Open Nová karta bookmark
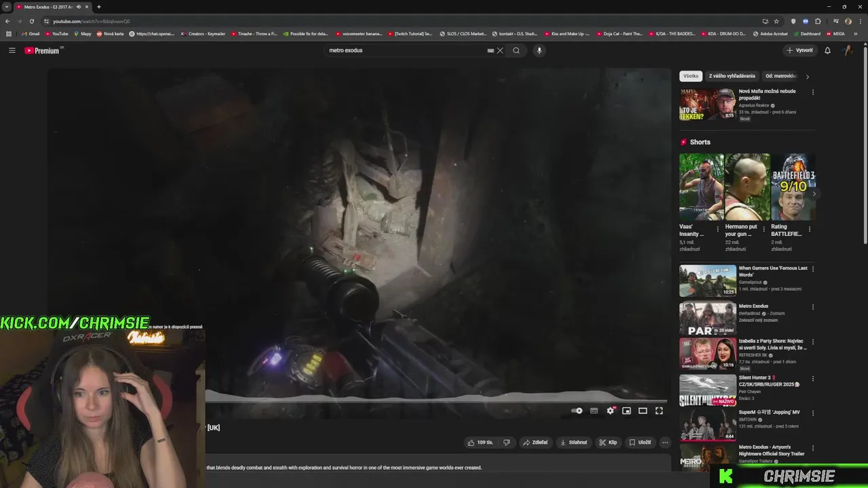The height and width of the screenshot is (488, 868). 110,33
